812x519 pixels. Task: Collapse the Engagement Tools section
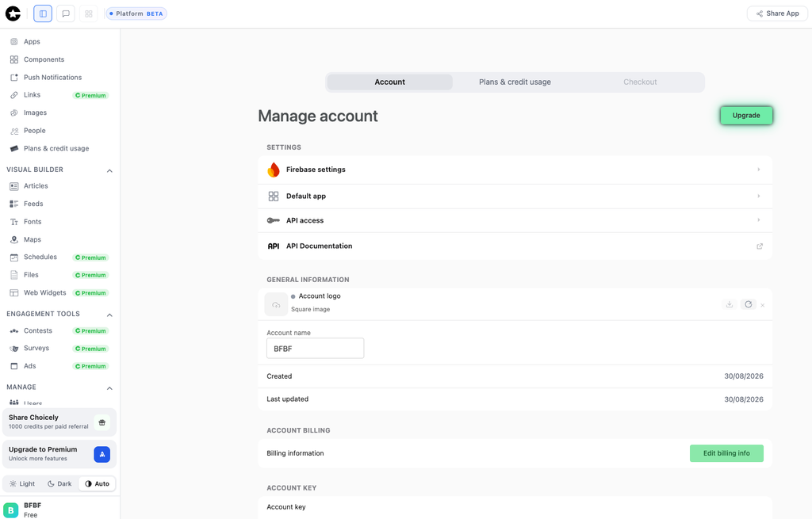[109, 315]
